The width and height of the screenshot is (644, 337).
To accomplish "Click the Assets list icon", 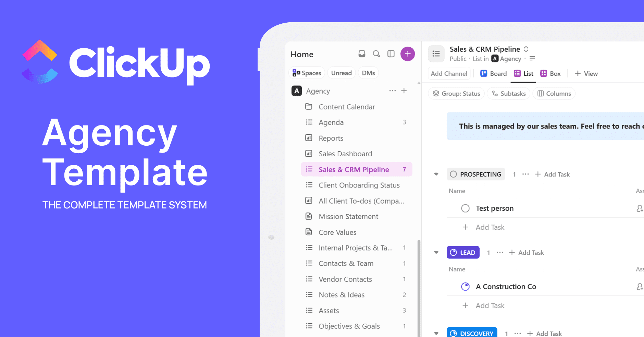I will pos(309,310).
